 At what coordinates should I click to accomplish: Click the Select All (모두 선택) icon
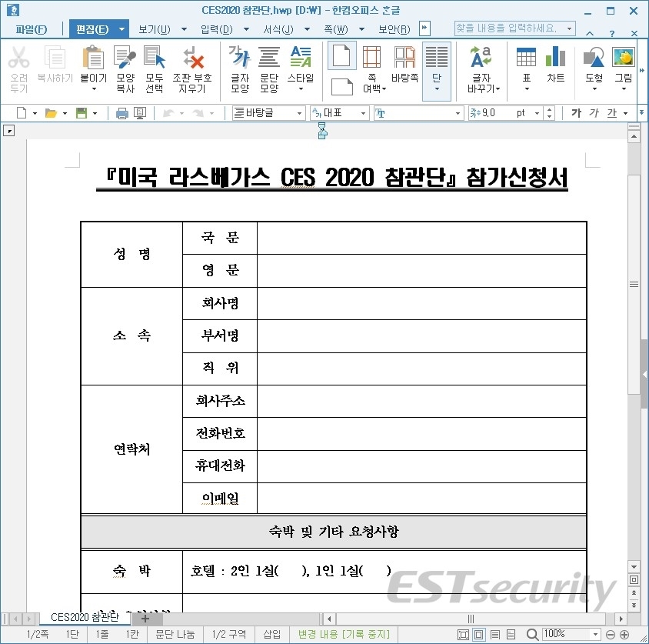coord(155,58)
